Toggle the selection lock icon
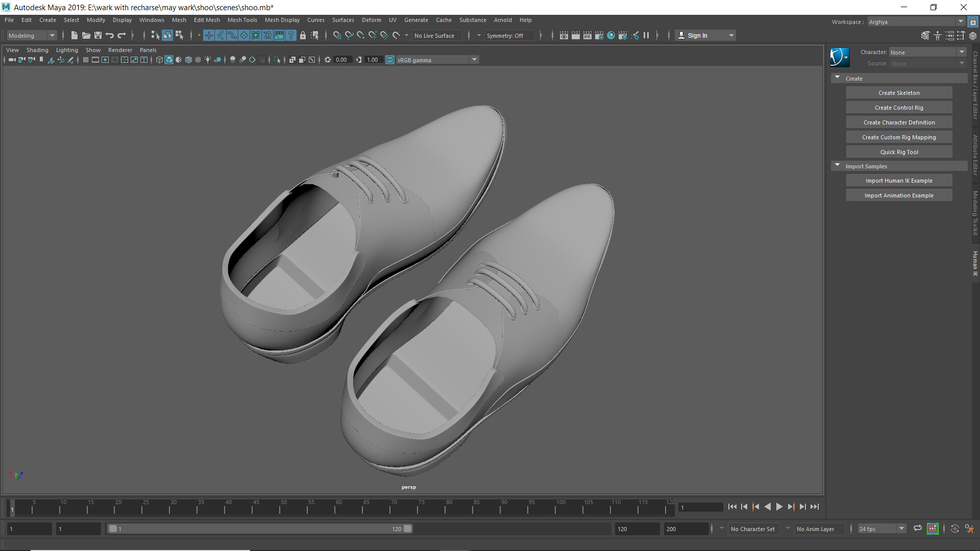980x551 pixels. pyautogui.click(x=303, y=35)
